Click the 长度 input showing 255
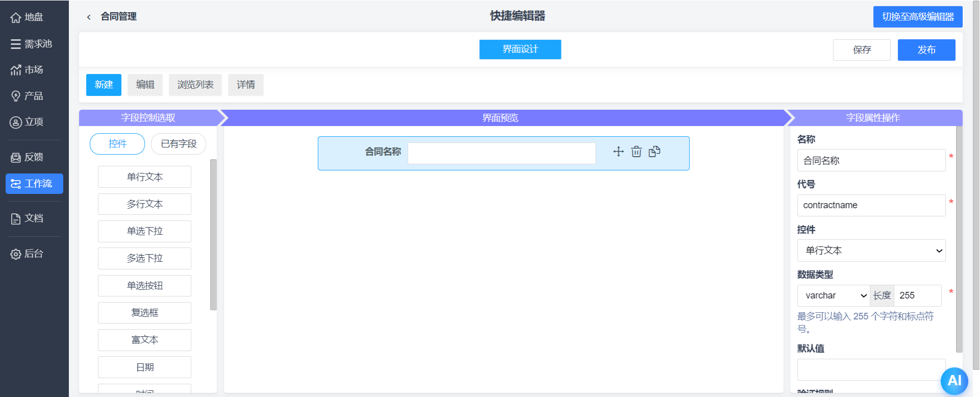 tap(918, 295)
